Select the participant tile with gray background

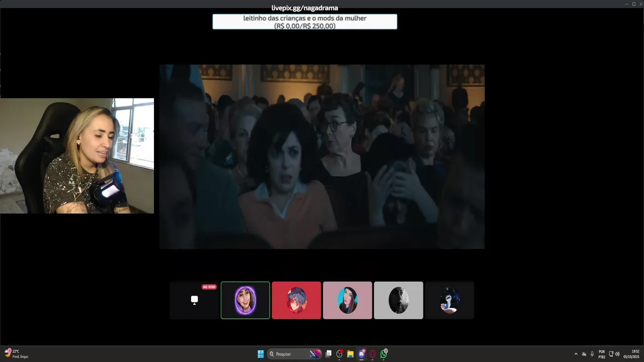pyautogui.click(x=398, y=300)
